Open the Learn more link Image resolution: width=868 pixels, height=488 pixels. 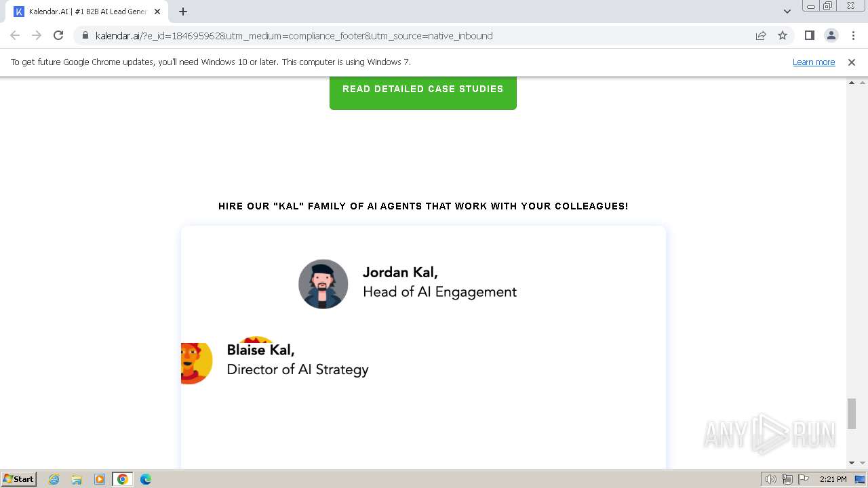pyautogui.click(x=814, y=62)
